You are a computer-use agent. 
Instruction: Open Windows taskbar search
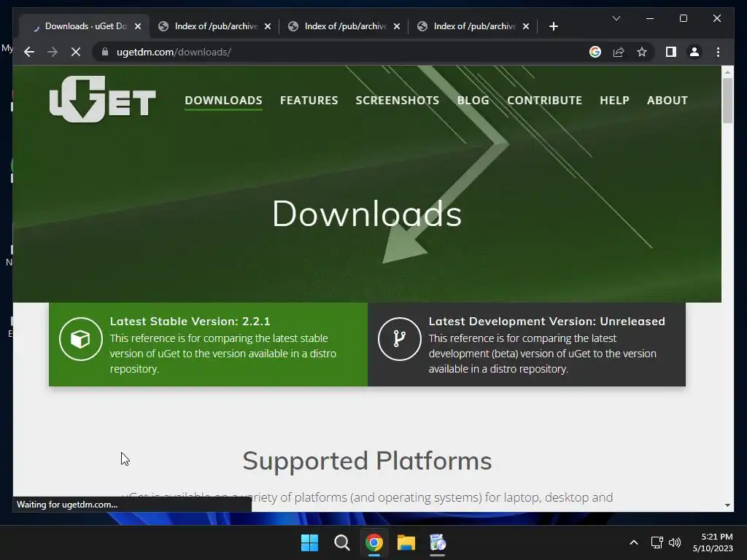point(341,542)
